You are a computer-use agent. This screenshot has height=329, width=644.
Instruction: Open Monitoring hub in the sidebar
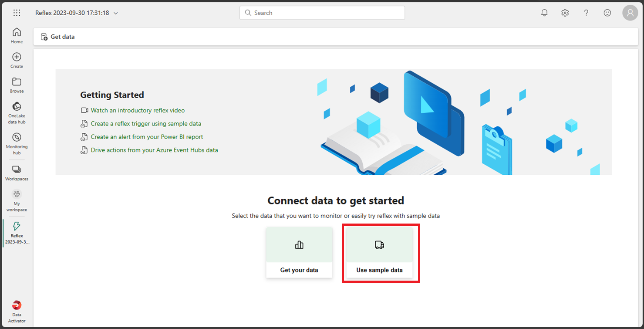17,144
